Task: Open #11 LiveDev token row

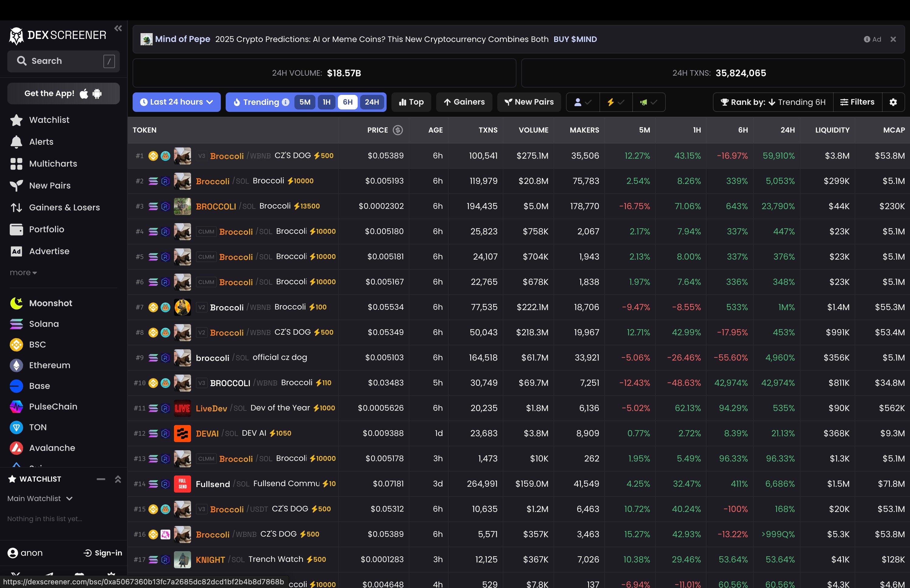Action: pyautogui.click(x=519, y=408)
